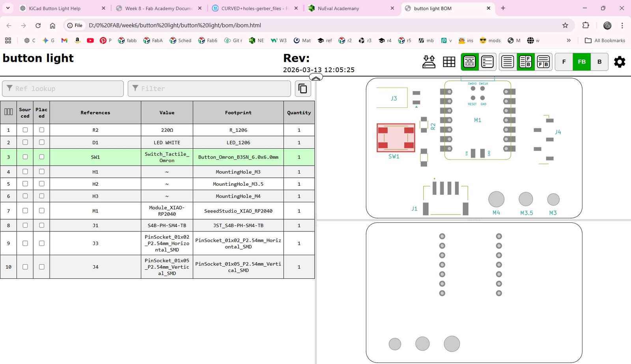The height and width of the screenshot is (364, 631).
Task: Open Chrome extensions puzzle icon
Action: point(586,25)
